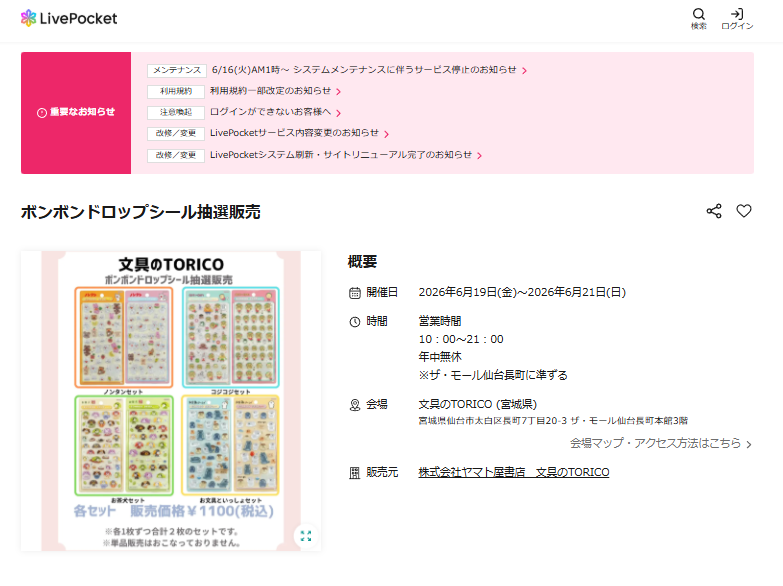The image size is (783, 586).
Task: Click the 改修/変更 tag beside システム刷新
Action: click(176, 155)
